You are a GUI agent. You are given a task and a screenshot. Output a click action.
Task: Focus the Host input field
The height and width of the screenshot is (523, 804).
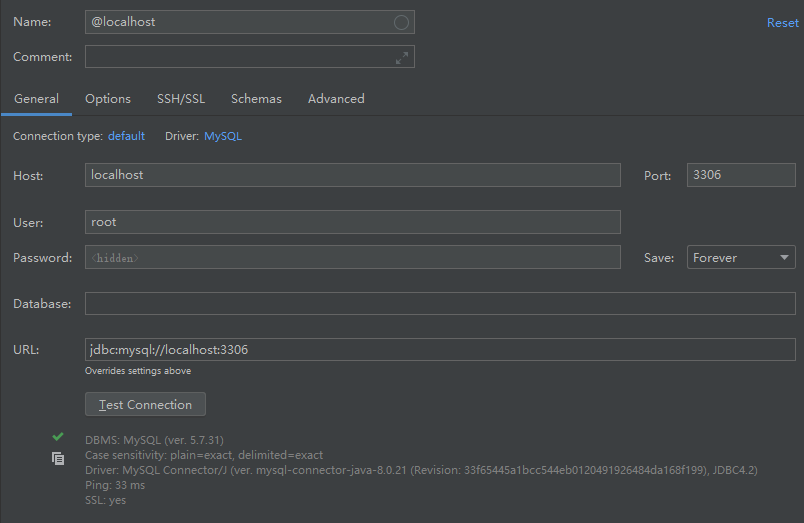[x=352, y=175]
